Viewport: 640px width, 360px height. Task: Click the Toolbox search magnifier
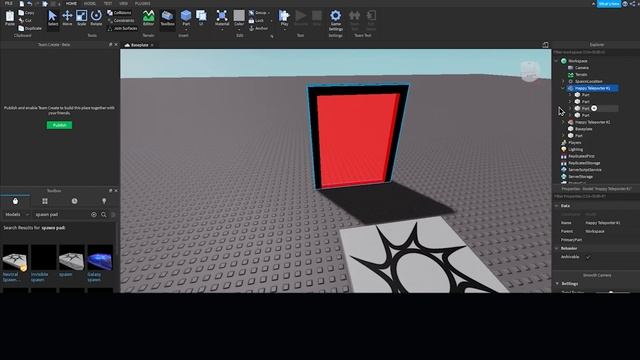(x=104, y=215)
